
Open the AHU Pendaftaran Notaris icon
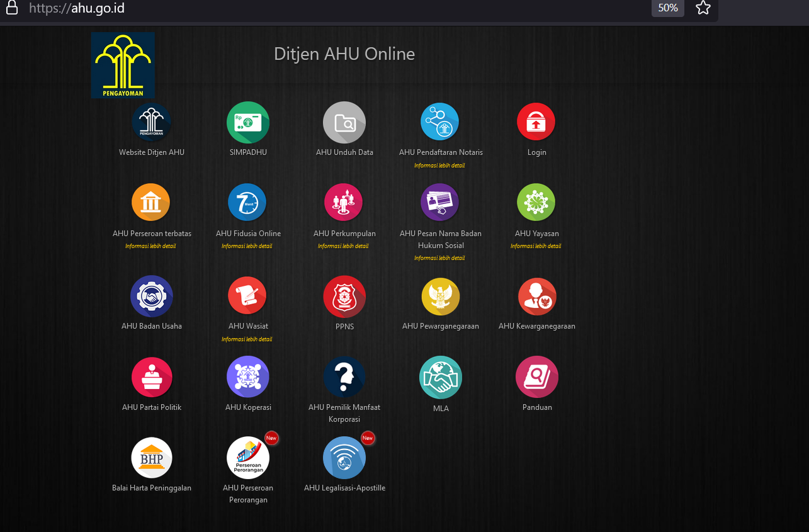coord(440,122)
